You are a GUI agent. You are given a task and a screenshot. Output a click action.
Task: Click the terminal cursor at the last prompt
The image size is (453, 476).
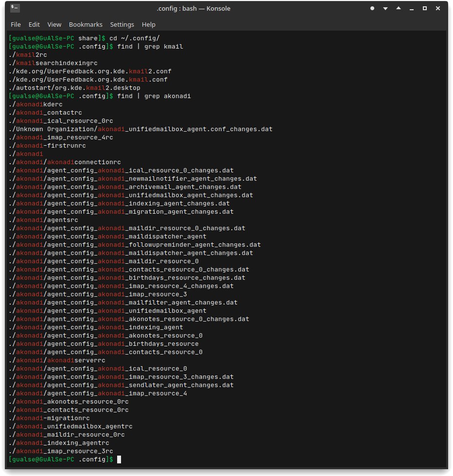(119, 459)
